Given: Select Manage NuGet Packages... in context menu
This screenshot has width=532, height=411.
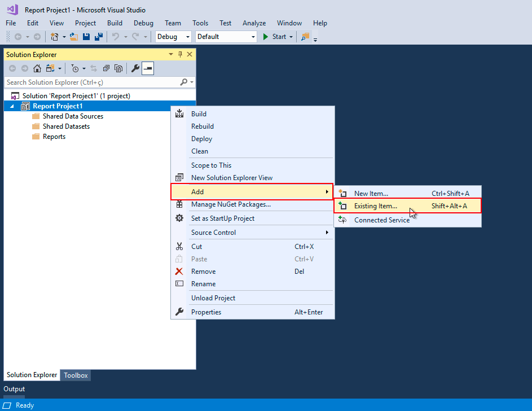Looking at the screenshot, I should coord(252,204).
